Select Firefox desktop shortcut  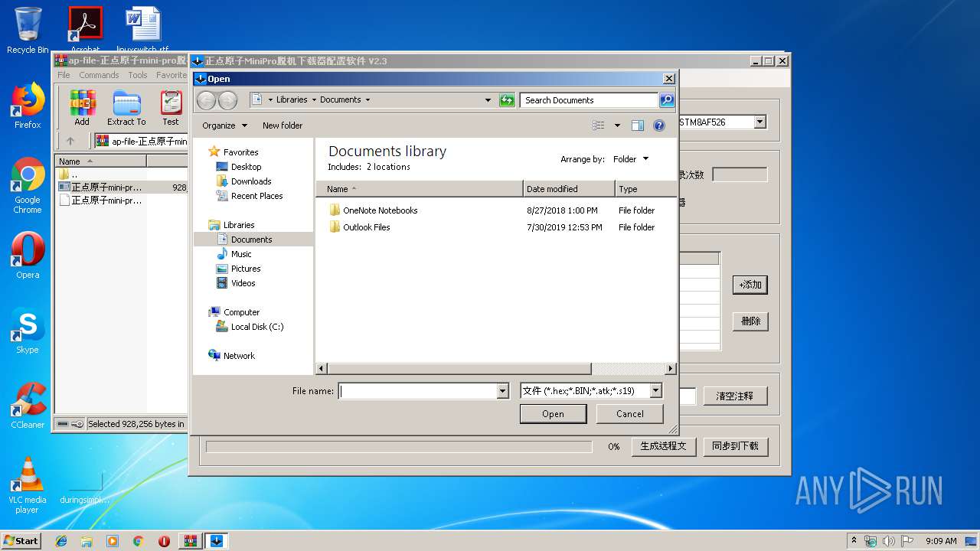pos(28,106)
